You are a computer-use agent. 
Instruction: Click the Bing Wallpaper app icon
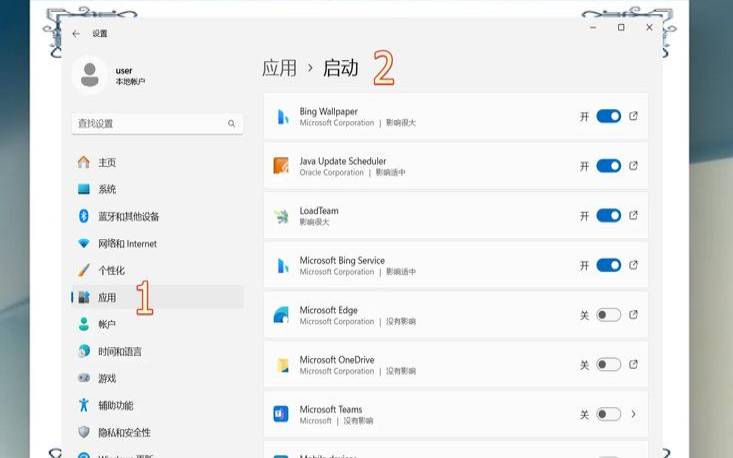[x=281, y=116]
